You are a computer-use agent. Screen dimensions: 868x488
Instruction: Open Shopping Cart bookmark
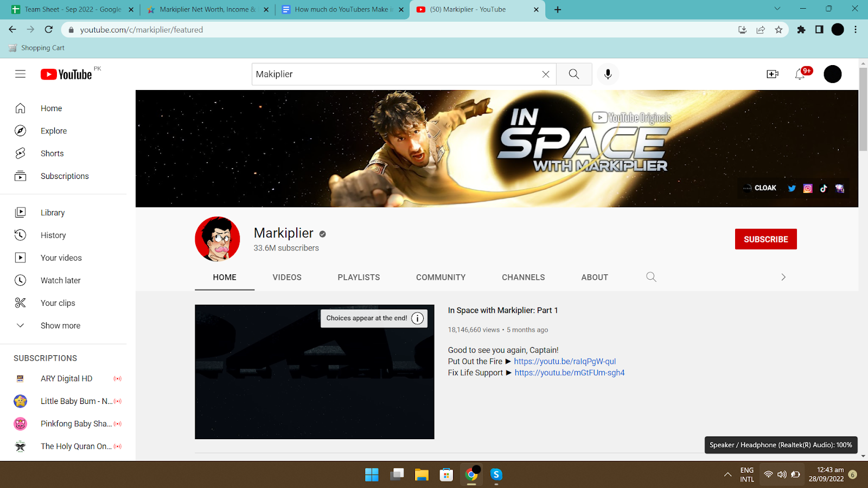(37, 48)
